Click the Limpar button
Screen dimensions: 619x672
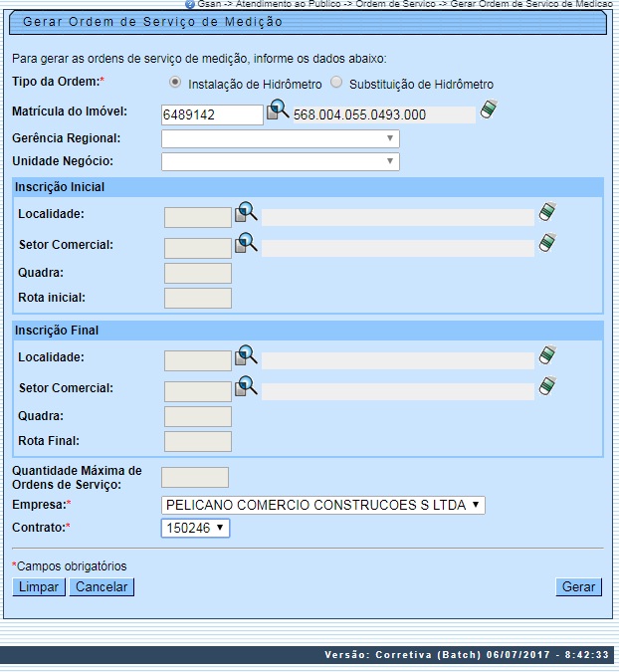[x=39, y=586]
